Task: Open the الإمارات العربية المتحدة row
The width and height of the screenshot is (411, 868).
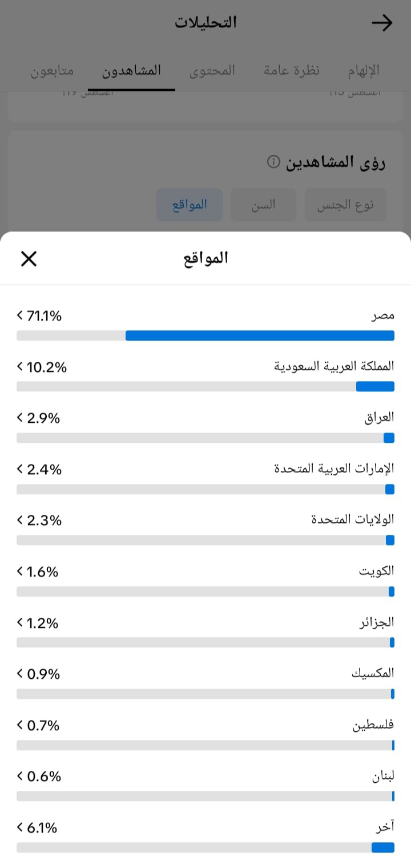Action: pos(205,478)
